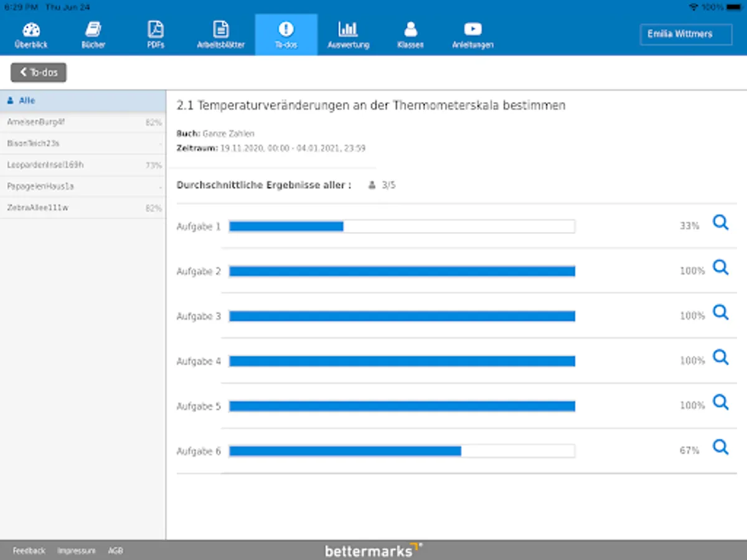The width and height of the screenshot is (747, 560).
Task: Inspect Aufgabe 1 with magnifier icon
Action: (720, 223)
